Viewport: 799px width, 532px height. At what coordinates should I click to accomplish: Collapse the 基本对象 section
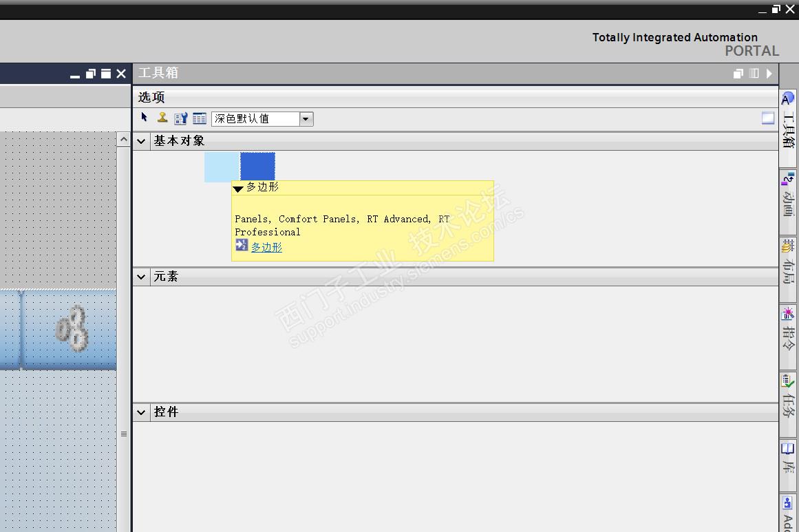click(x=141, y=141)
